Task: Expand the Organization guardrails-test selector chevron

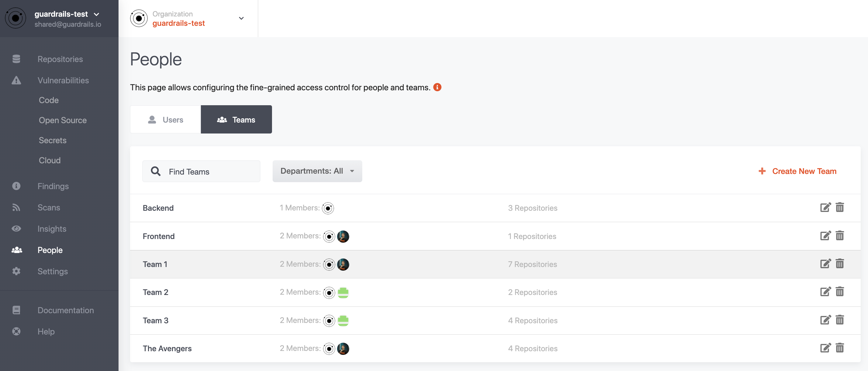Action: tap(241, 18)
